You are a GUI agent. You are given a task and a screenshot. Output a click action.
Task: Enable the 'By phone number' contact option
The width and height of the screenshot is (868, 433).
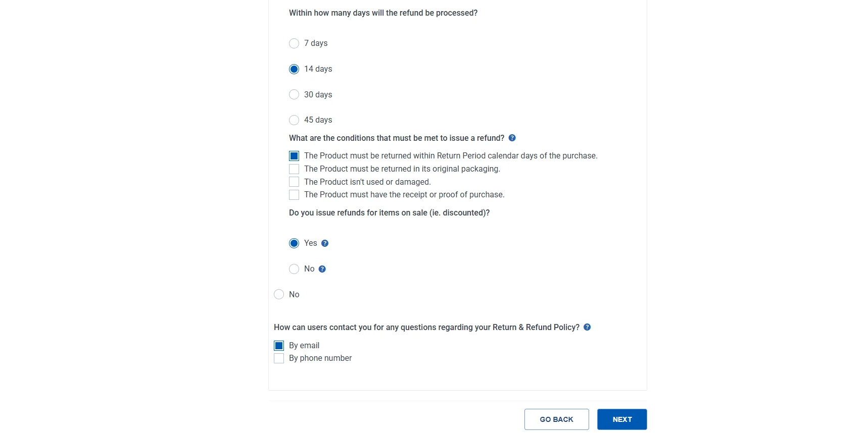point(278,358)
